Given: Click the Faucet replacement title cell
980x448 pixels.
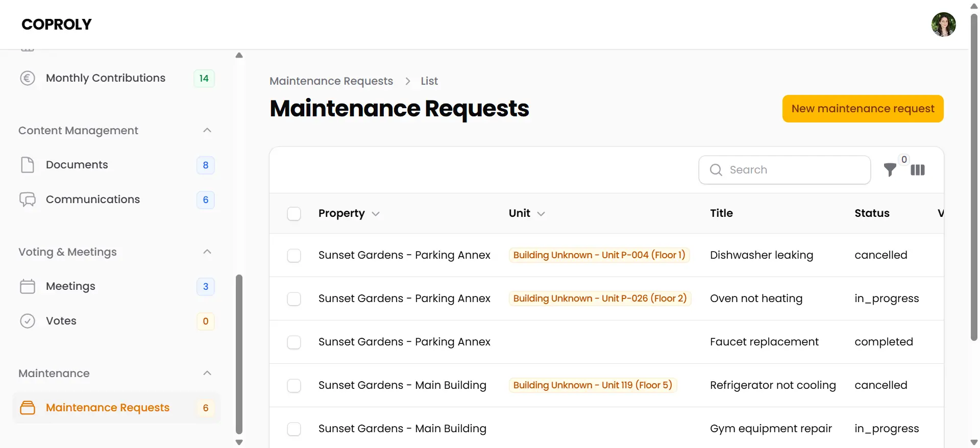Looking at the screenshot, I should tap(764, 342).
